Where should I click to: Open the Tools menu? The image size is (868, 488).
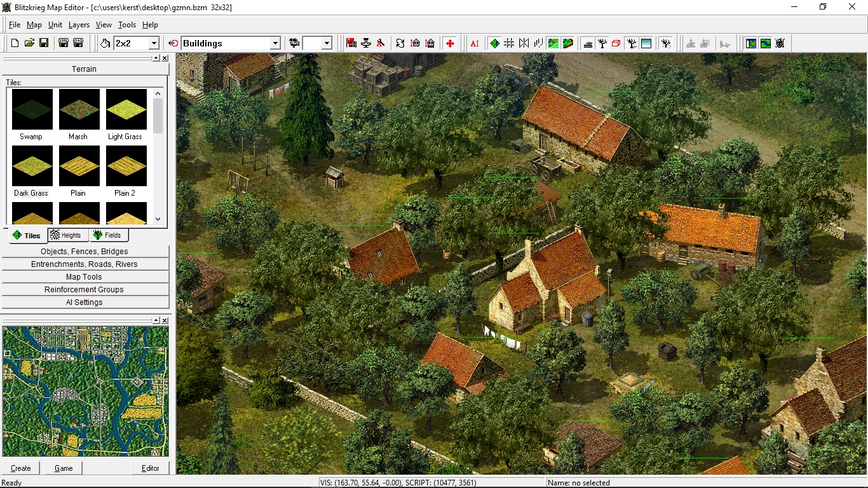pos(127,25)
